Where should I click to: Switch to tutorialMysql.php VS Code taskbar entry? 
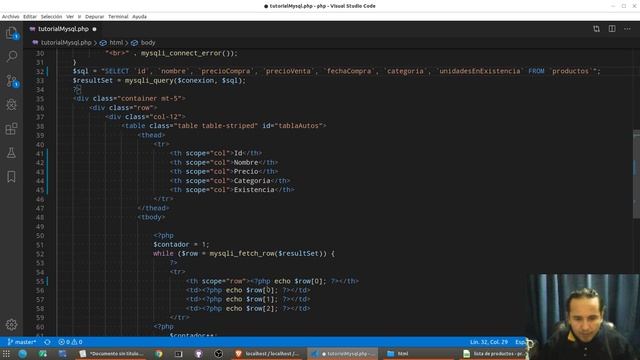343,354
